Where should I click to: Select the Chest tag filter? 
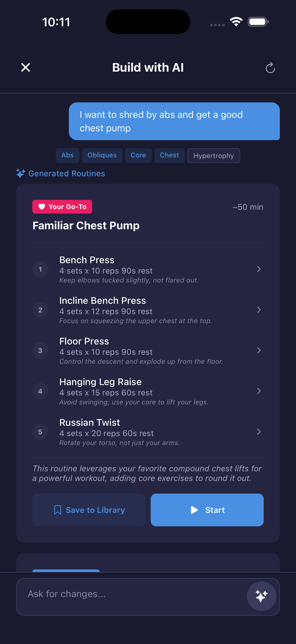point(170,155)
